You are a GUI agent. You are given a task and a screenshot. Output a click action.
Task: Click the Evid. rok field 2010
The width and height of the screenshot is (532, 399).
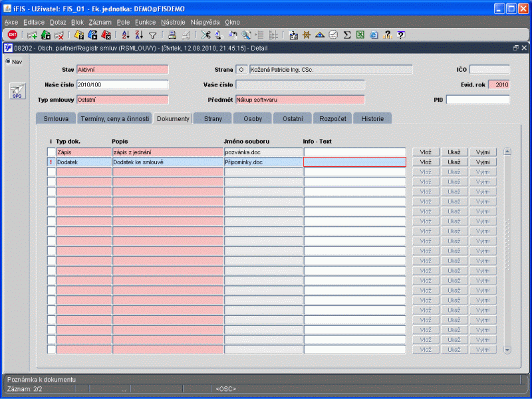click(499, 84)
